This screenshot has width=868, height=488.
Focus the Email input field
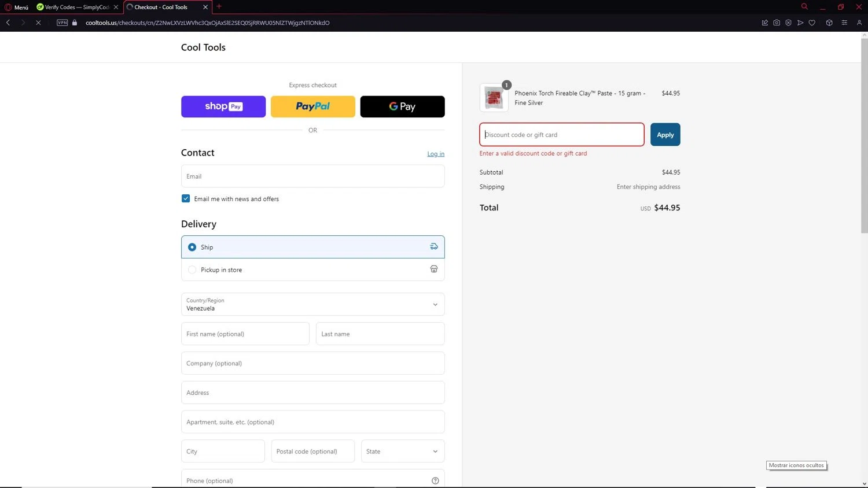313,176
